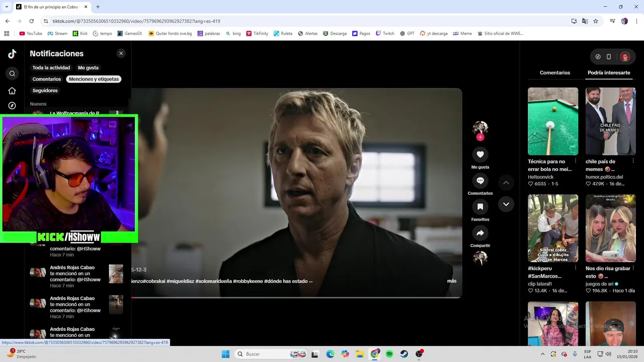Open 'clip lateral1' author link
Viewport: 644px width, 362px height.
point(540,284)
